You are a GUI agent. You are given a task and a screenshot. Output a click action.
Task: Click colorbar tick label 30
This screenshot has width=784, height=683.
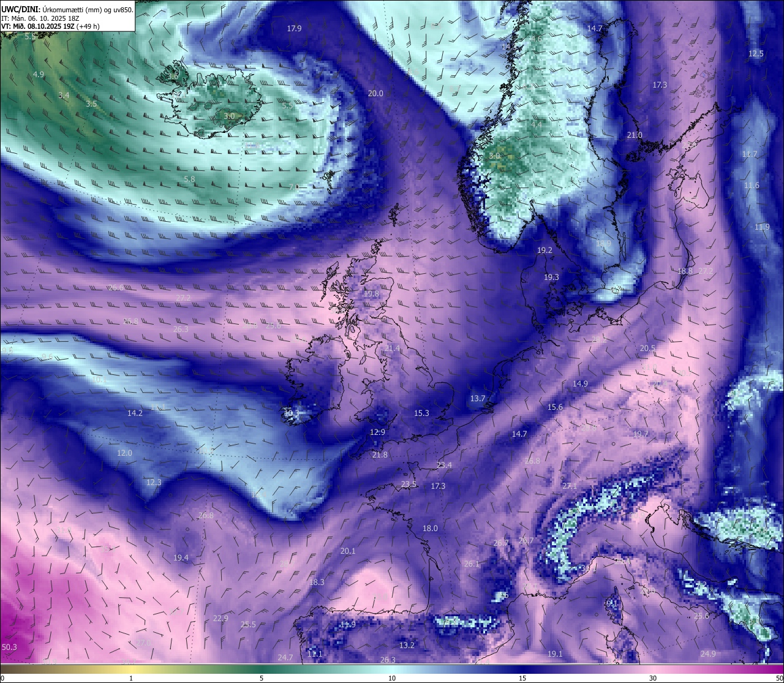pyautogui.click(x=653, y=678)
